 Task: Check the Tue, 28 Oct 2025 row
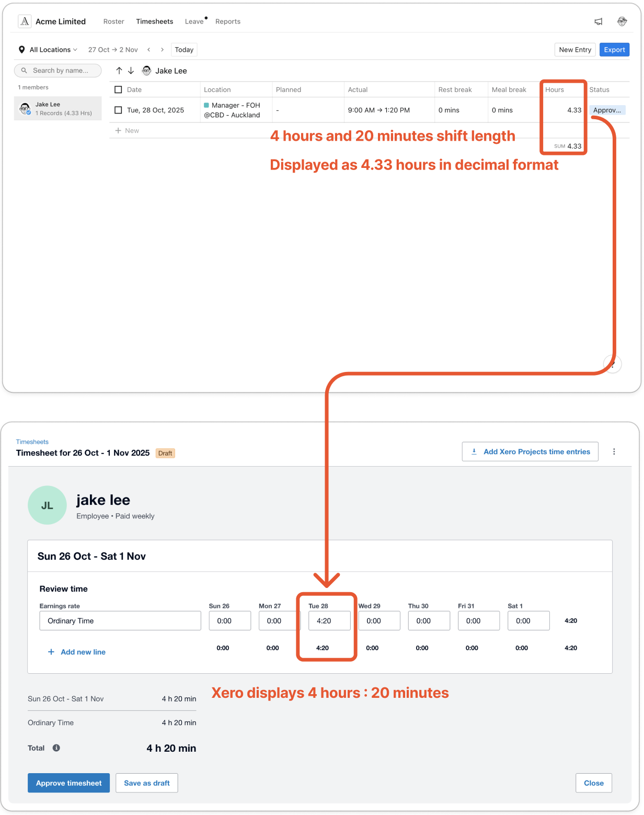[x=118, y=110]
